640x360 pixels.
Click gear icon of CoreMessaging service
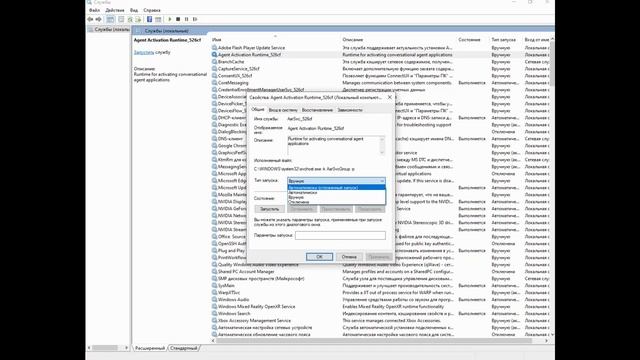[214, 82]
